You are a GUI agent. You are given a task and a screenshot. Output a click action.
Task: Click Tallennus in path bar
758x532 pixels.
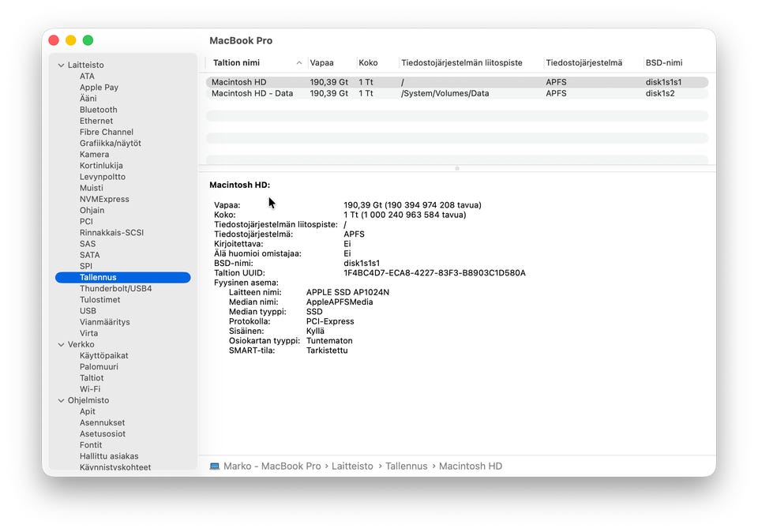[x=406, y=466]
